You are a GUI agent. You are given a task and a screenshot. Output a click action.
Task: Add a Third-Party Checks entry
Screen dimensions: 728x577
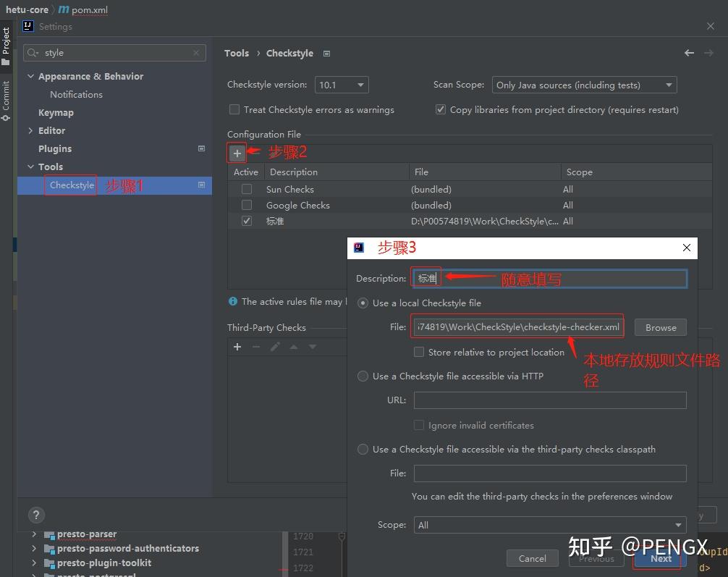pyautogui.click(x=237, y=347)
